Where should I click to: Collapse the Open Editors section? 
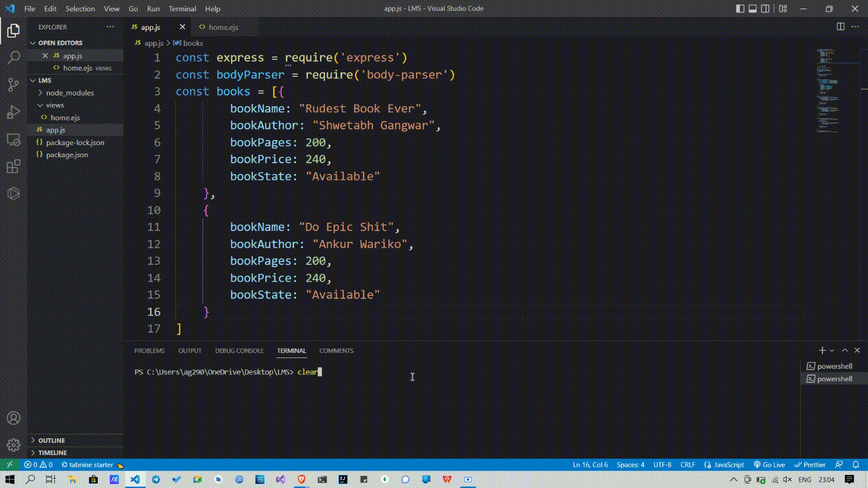[x=75, y=43]
